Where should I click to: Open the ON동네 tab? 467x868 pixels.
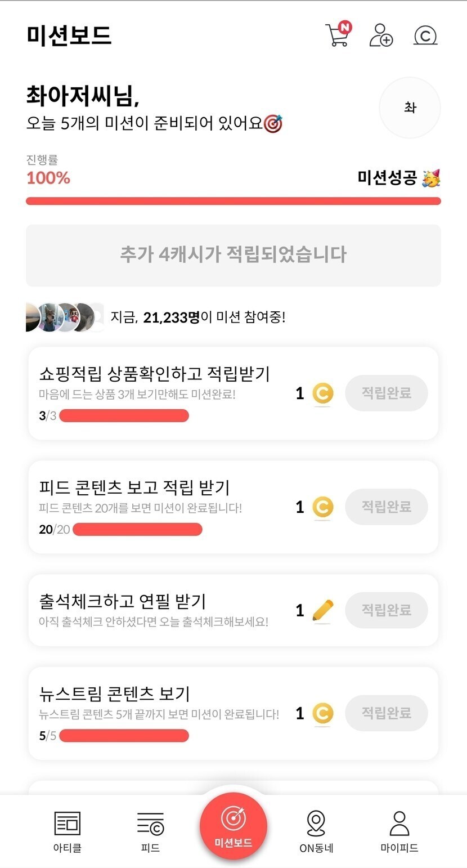coord(316,832)
